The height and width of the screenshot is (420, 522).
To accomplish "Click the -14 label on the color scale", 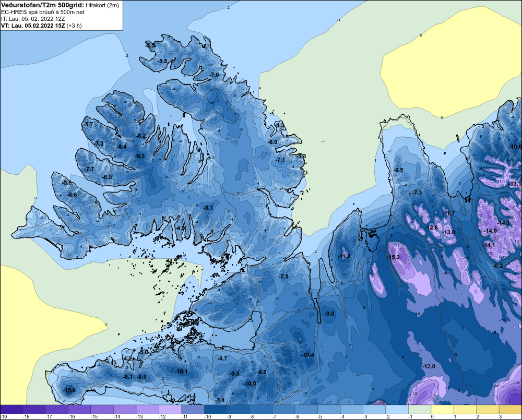I will pyautogui.click(x=116, y=417).
